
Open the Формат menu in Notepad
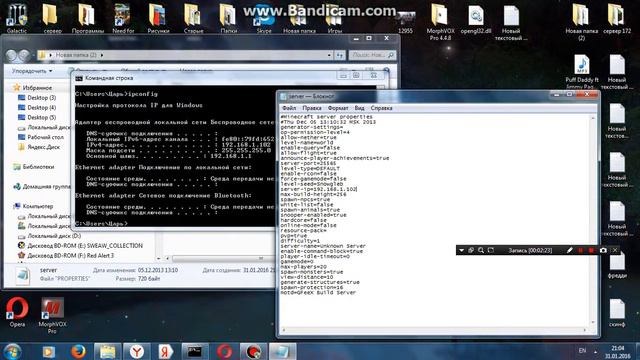click(338, 108)
